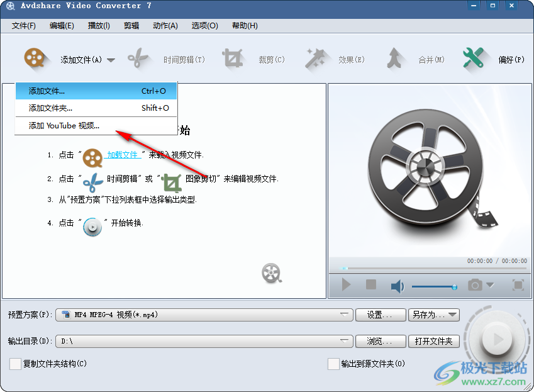Image resolution: width=534 pixels, height=392 pixels.
Task: Click the Crop tool icon in toolbar
Action: (x=233, y=58)
